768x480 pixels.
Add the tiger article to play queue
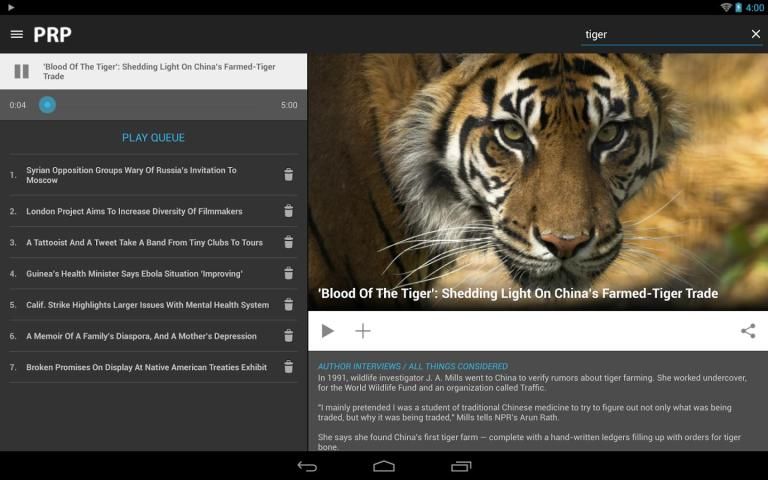[363, 331]
